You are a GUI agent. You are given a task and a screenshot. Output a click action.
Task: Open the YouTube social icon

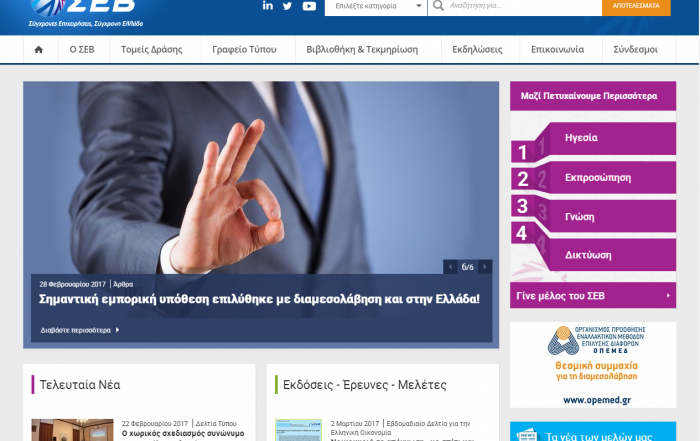coord(309,6)
